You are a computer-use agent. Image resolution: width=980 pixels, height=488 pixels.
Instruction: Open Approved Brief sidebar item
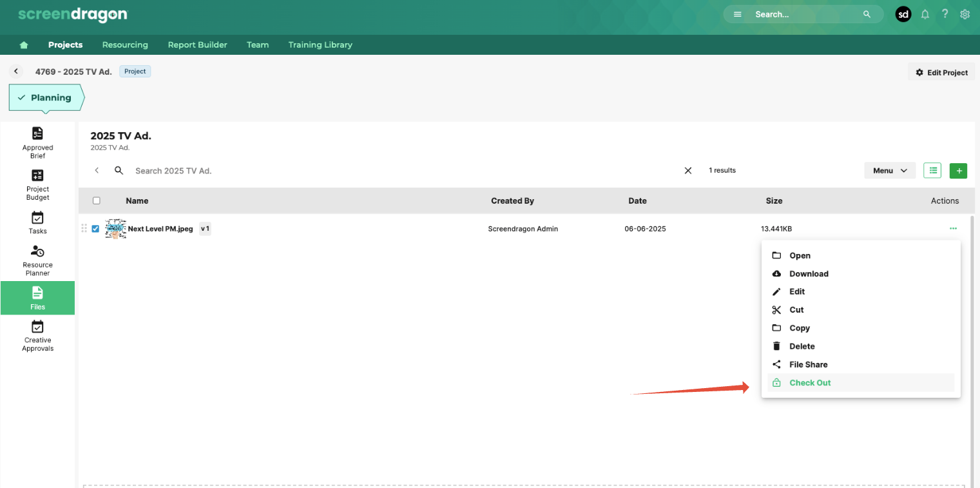[37, 142]
